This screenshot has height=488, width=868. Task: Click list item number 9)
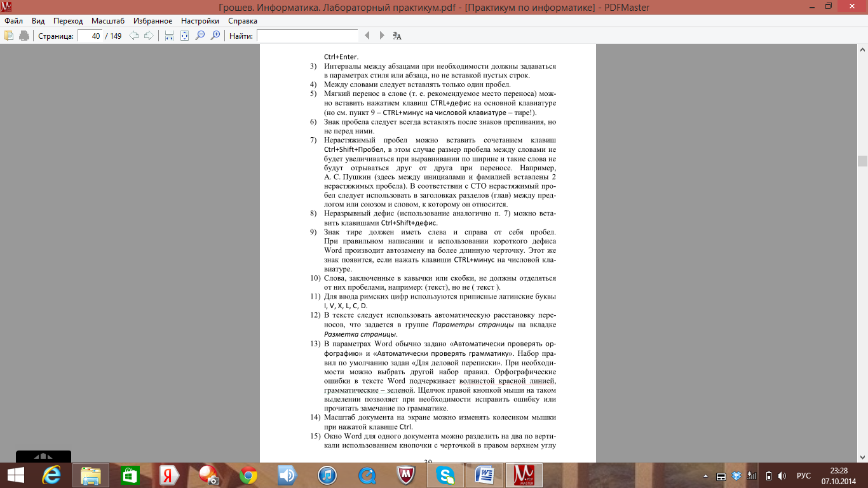click(x=313, y=231)
